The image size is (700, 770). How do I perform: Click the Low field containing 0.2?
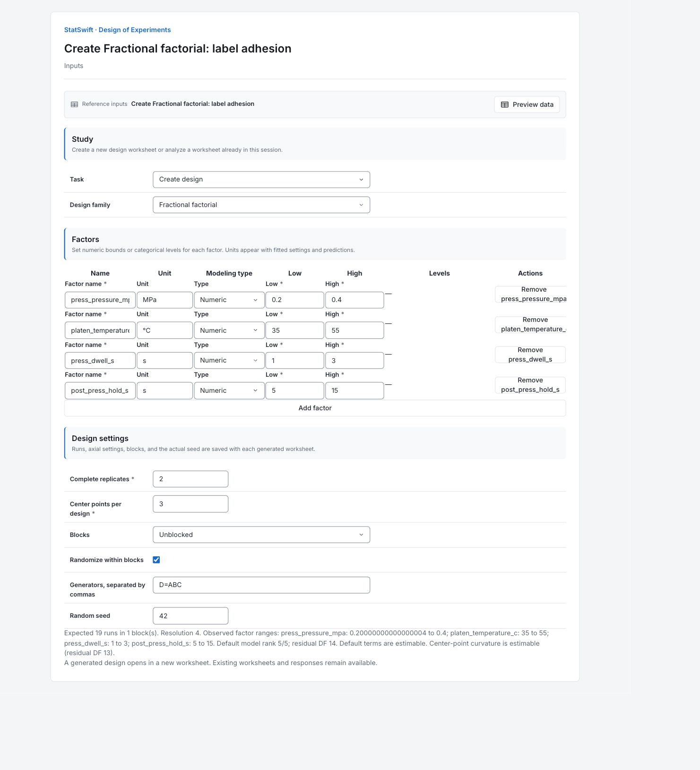tap(295, 300)
